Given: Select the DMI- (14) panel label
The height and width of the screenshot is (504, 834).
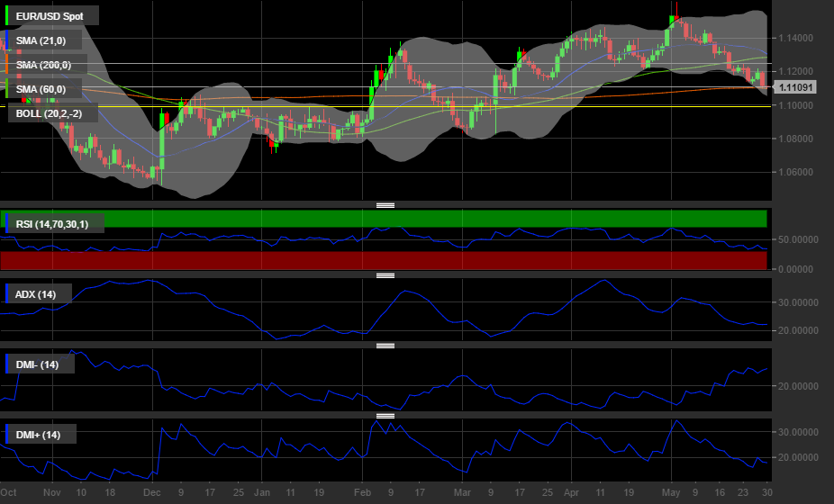Looking at the screenshot, I should 38,364.
